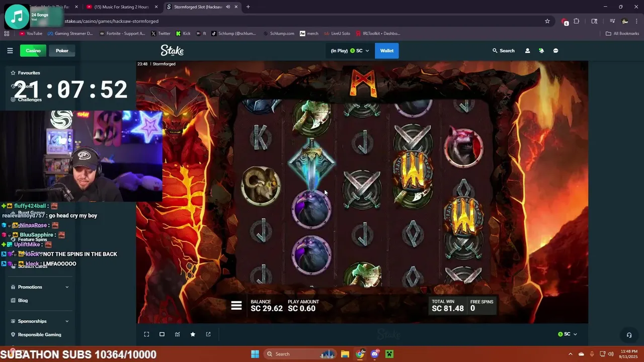This screenshot has width=644, height=362.
Task: Open the browser extensions puzzle icon
Action: click(577, 21)
